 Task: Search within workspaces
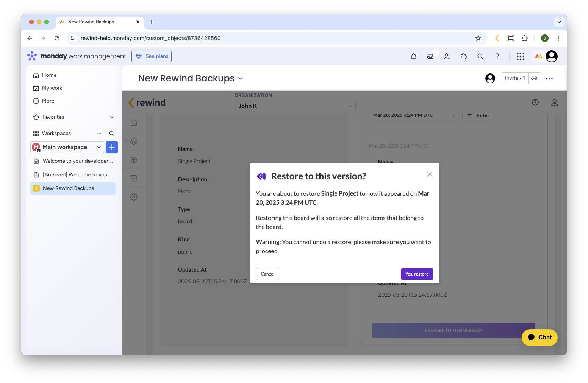[x=112, y=134]
